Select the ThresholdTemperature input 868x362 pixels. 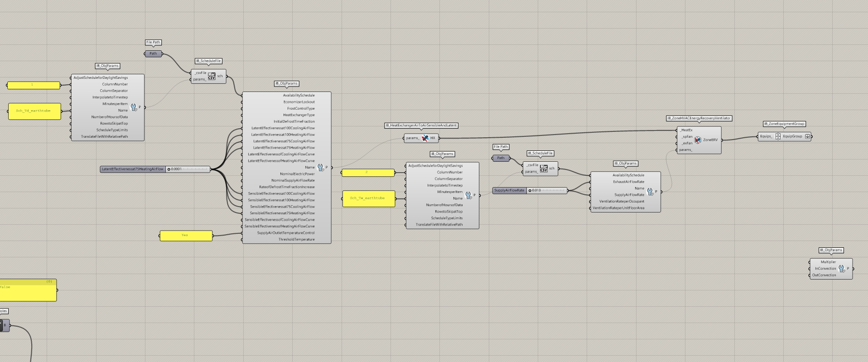pyautogui.click(x=297, y=240)
